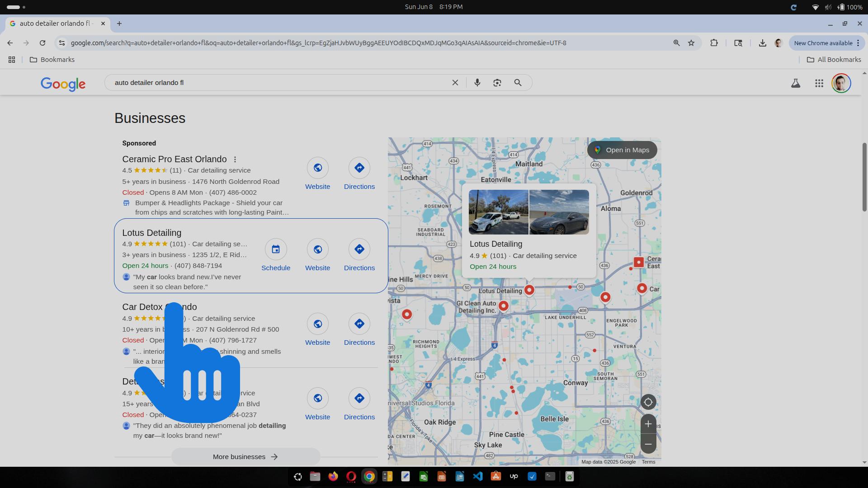
Task: Open the apps shortcut in bookmarks bar
Action: click(12, 60)
